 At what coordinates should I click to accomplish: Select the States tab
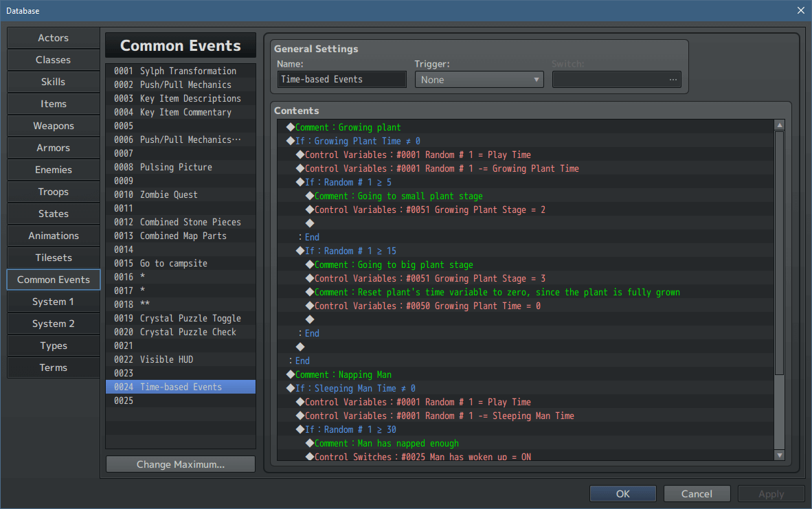point(54,214)
